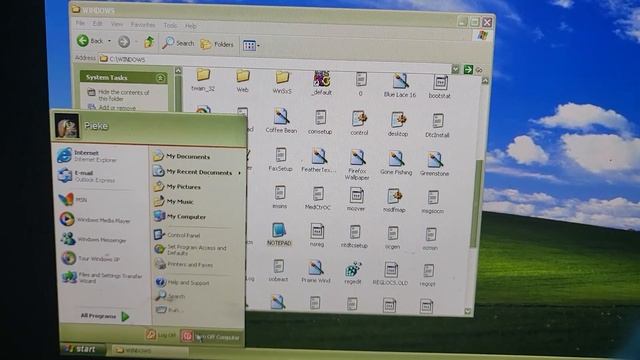Screen dimensions: 640x360
Task: Open the Edit menu
Action: pos(97,24)
